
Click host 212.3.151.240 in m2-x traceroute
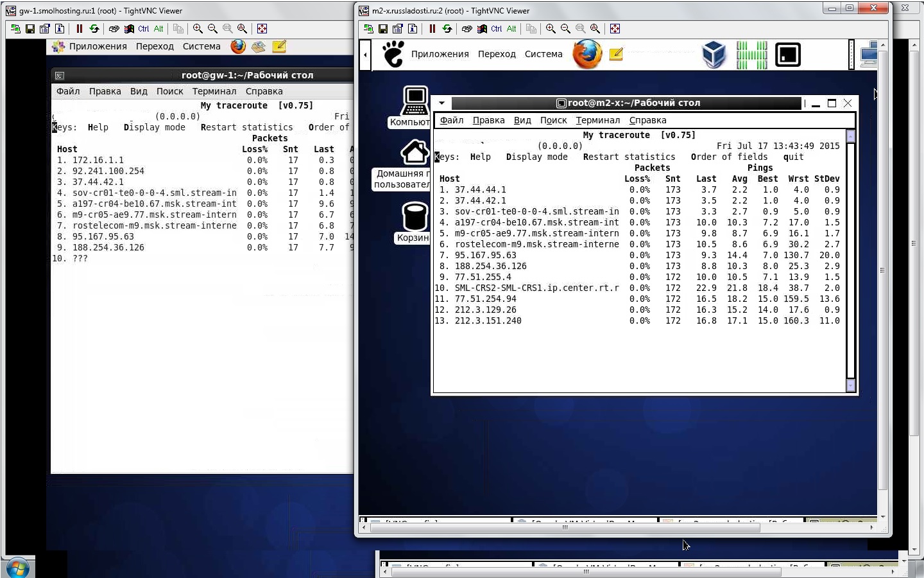488,320
